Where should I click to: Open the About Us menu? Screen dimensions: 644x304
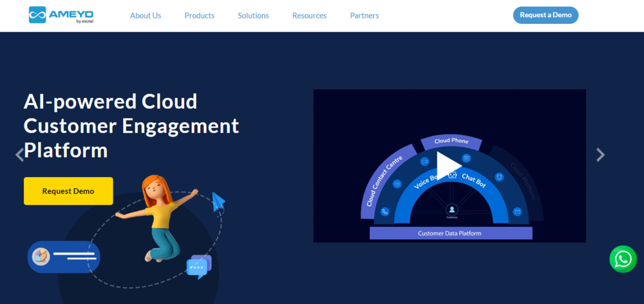146,15
